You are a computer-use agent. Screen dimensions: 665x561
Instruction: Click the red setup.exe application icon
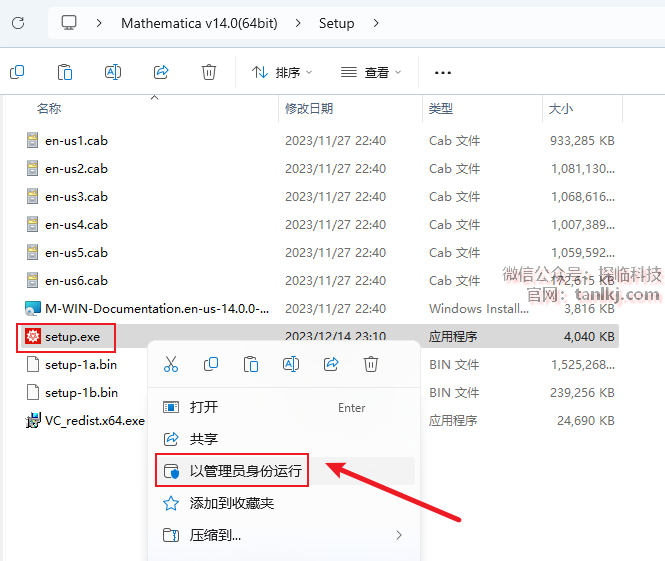(x=33, y=336)
